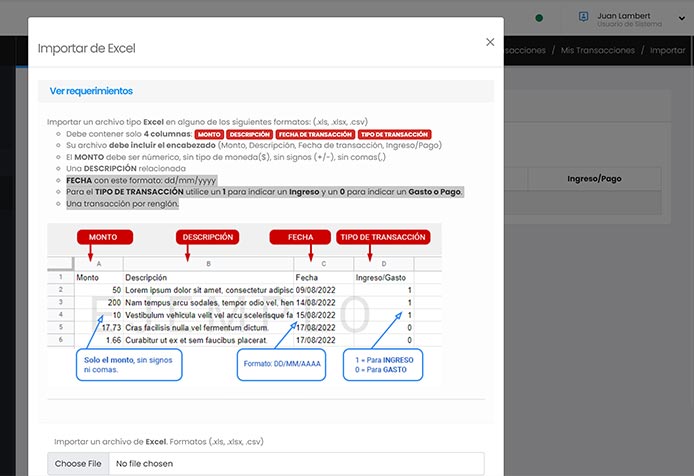Click the 'Su archivo debe incluir el encabezado' line
The height and width of the screenshot is (476, 694).
[x=254, y=145]
